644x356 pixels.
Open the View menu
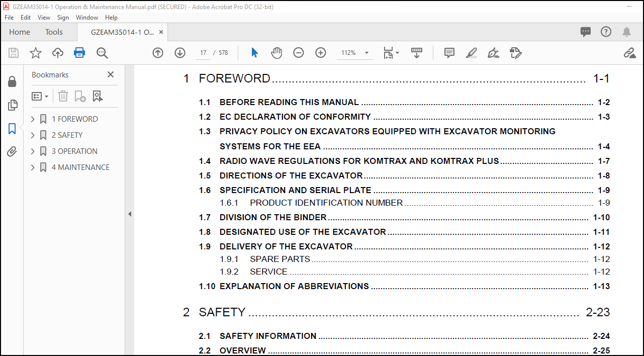[x=44, y=17]
